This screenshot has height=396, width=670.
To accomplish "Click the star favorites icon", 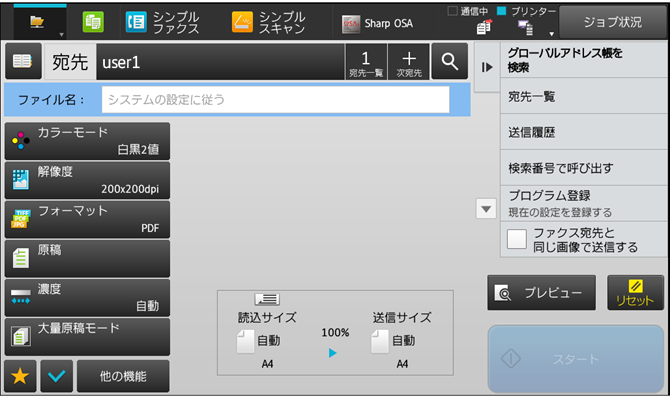I will coord(20,376).
